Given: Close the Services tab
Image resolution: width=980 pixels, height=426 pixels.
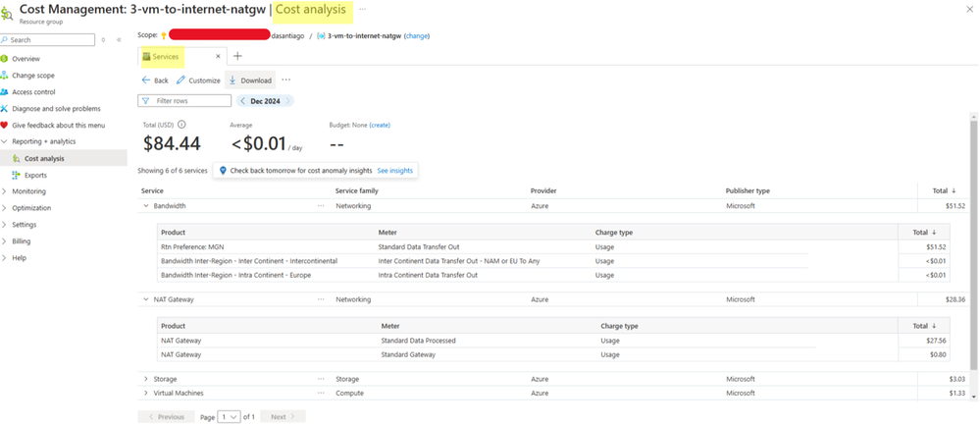Looking at the screenshot, I should click(x=218, y=56).
